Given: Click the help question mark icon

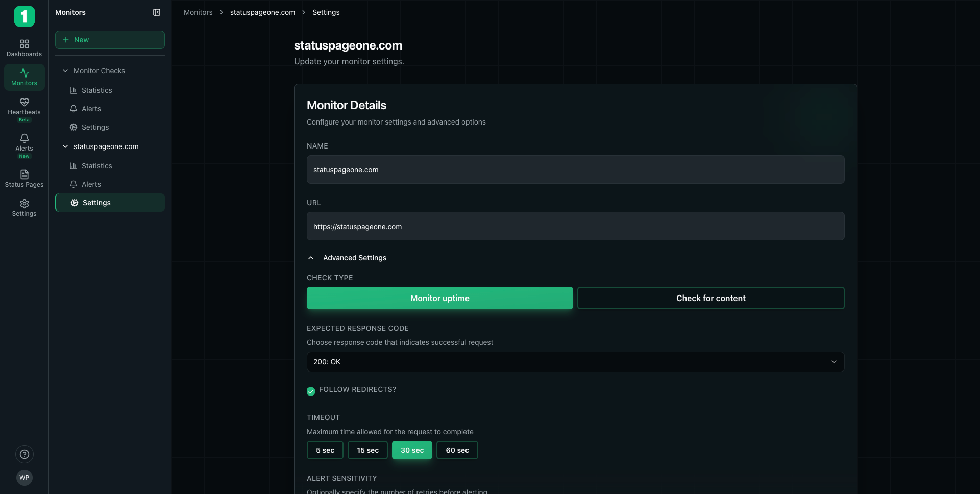Looking at the screenshot, I should point(24,454).
